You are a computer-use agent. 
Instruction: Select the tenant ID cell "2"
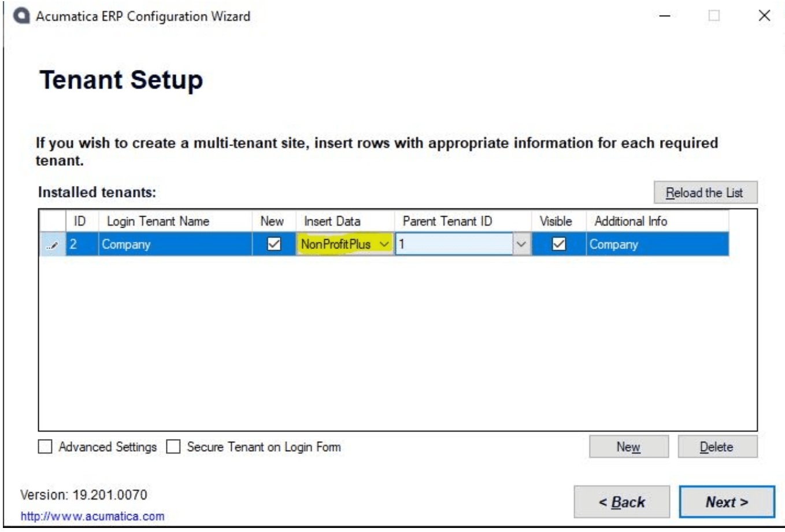[82, 244]
